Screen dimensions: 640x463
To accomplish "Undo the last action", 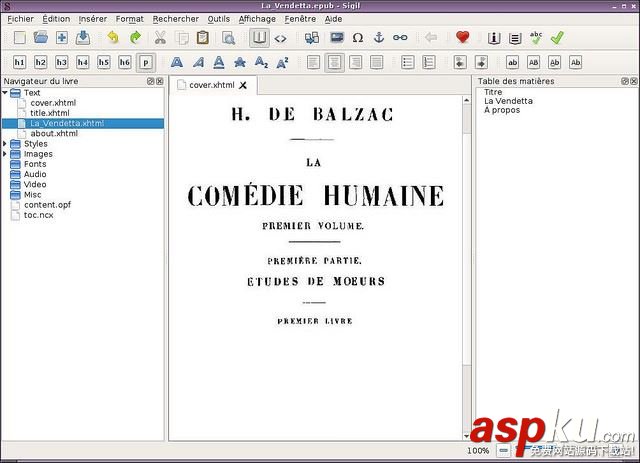I will click(113, 38).
